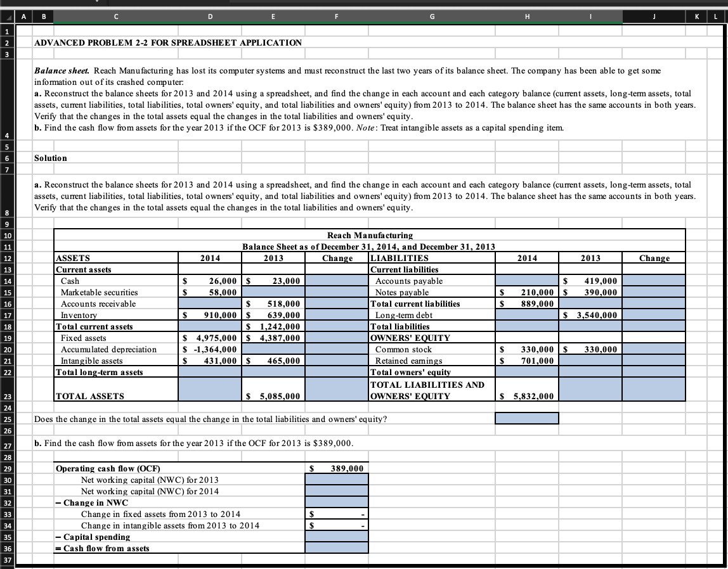Click Accounts payable 2013 value 419,000

pyautogui.click(x=590, y=281)
